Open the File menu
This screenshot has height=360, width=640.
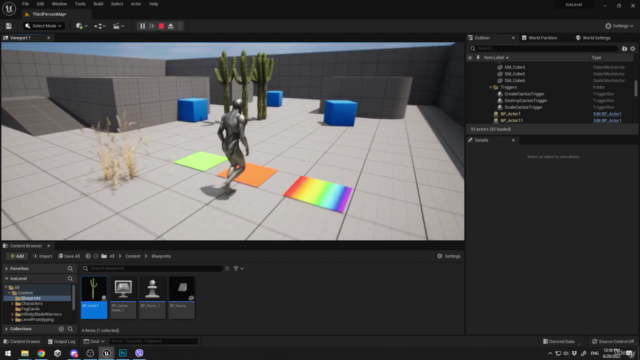point(25,4)
